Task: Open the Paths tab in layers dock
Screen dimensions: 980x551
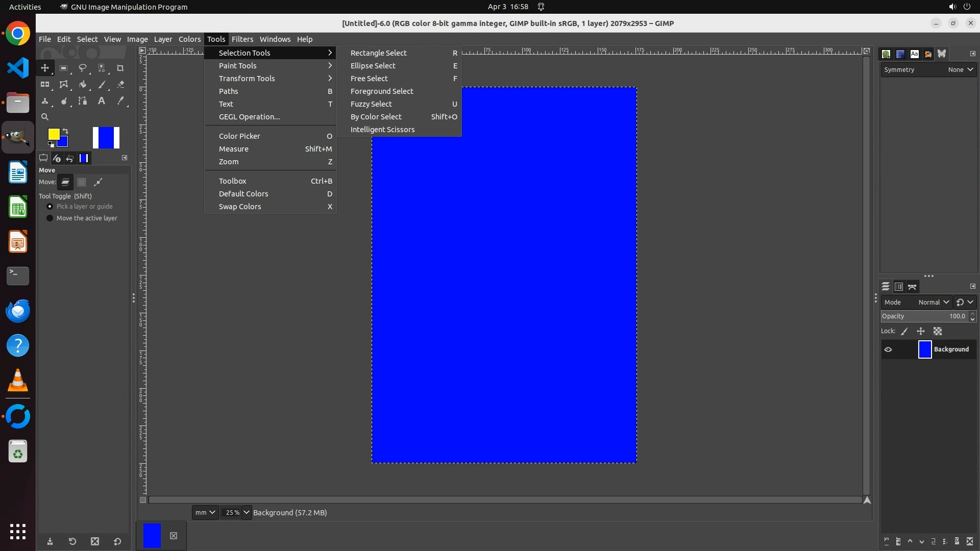Action: pos(912,287)
